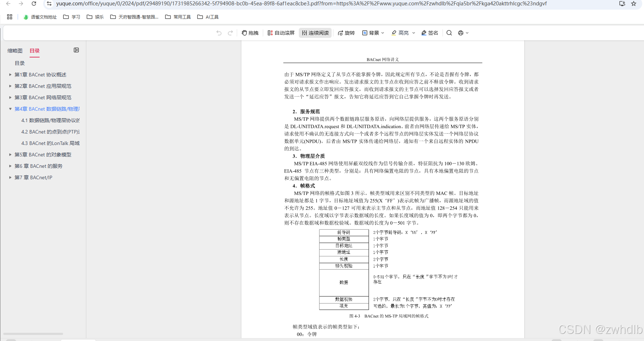The height and width of the screenshot is (341, 644).
Task: Expand 第2章 BACnet 应用层规范
Action: (10, 86)
